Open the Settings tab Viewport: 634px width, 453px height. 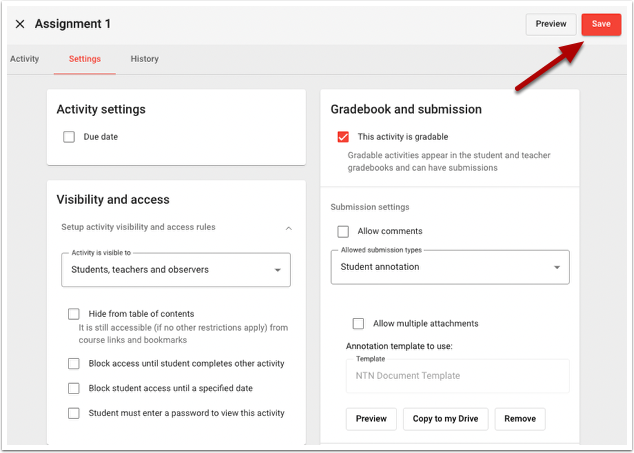click(x=85, y=59)
